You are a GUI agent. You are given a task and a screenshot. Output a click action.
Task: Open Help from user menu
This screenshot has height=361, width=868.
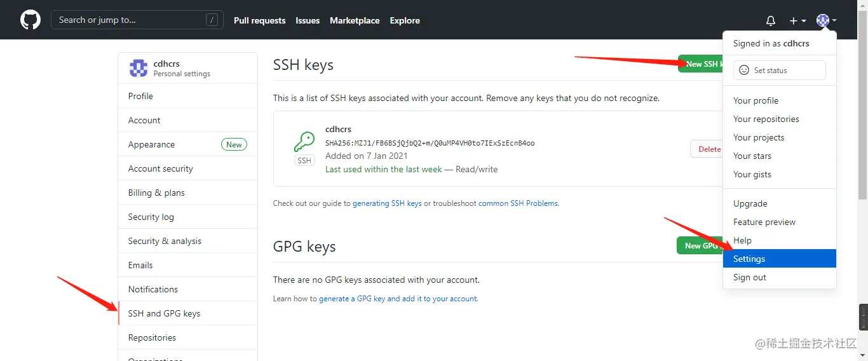click(x=780, y=240)
